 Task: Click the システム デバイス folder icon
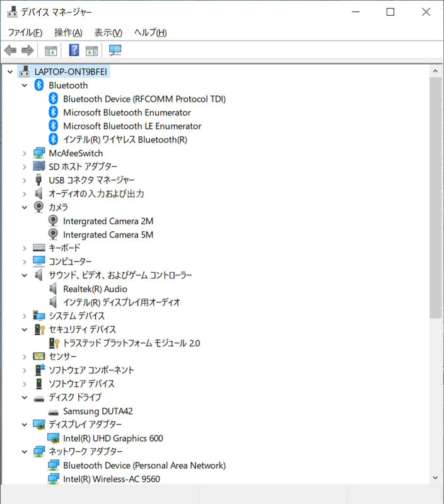click(x=39, y=316)
